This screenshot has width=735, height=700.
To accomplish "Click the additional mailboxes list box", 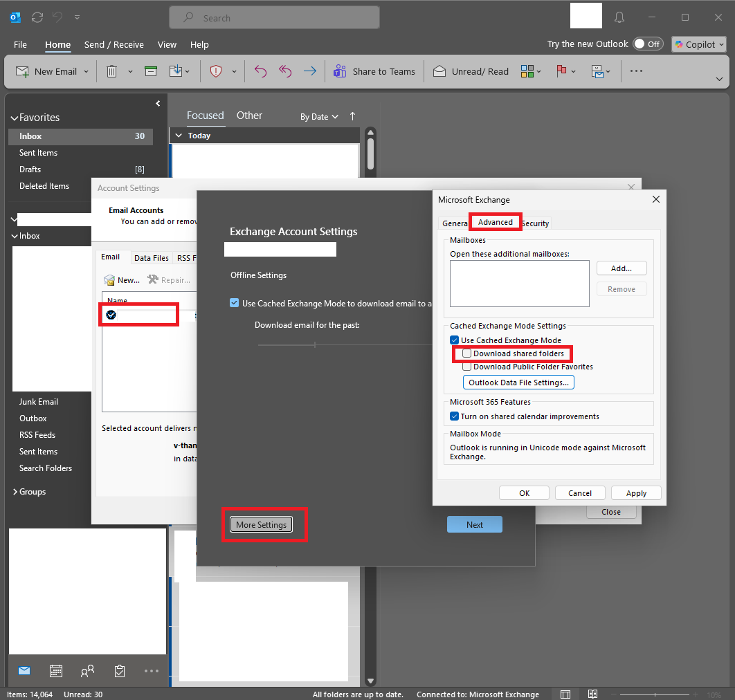I will click(x=519, y=284).
